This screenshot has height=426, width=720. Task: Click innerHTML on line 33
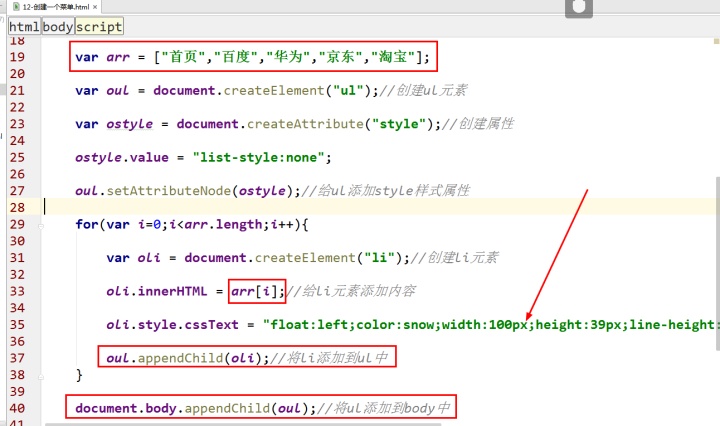[x=172, y=291]
